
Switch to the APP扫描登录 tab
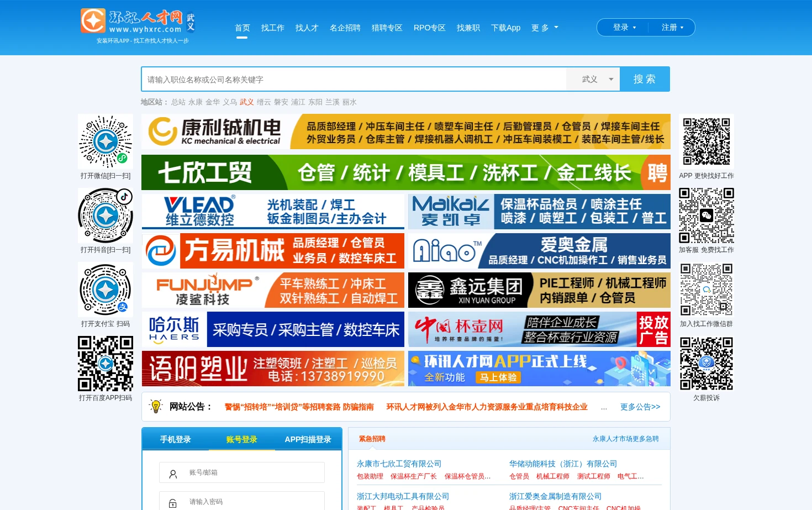point(308,439)
